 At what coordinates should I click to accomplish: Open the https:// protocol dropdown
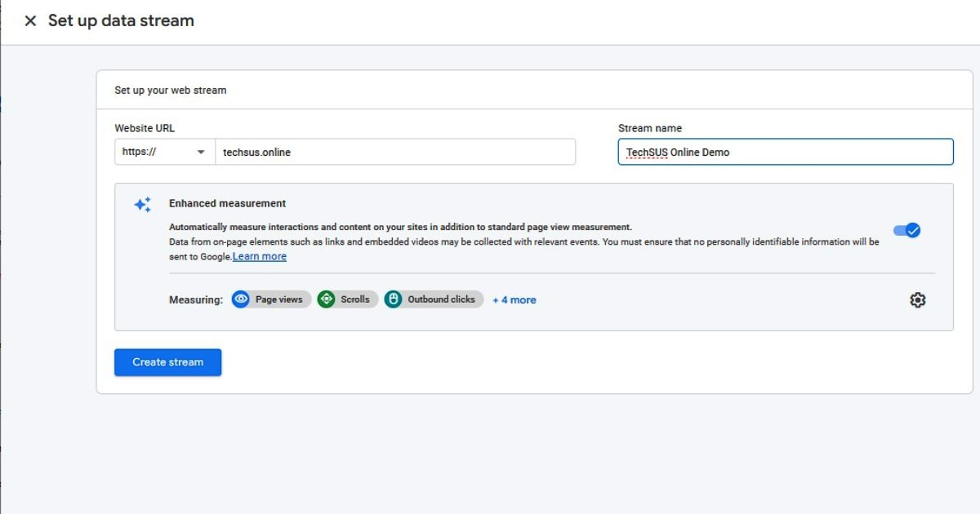coord(164,152)
